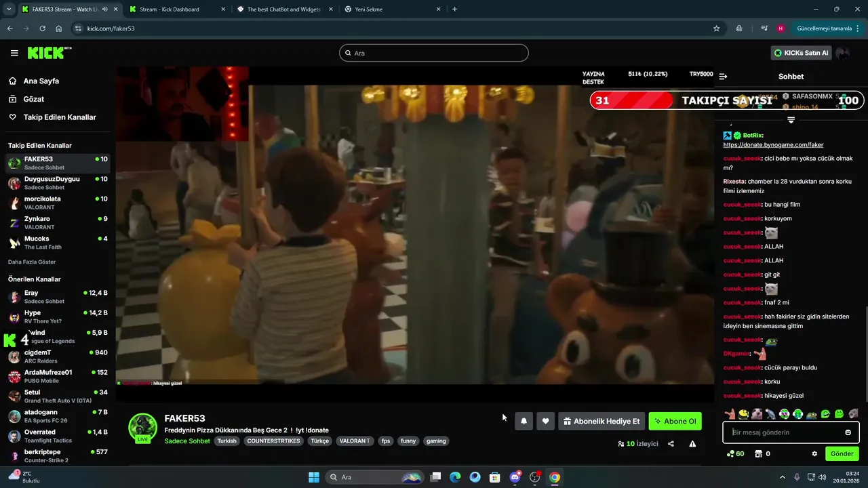Open the Microsoft Store taskbar icon
Screen dimensions: 868x488
[495, 477]
